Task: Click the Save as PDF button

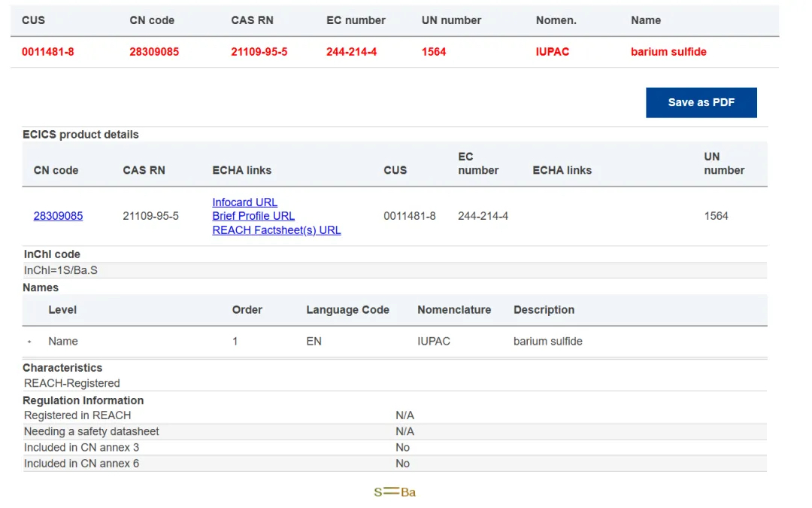Action: 701,102
